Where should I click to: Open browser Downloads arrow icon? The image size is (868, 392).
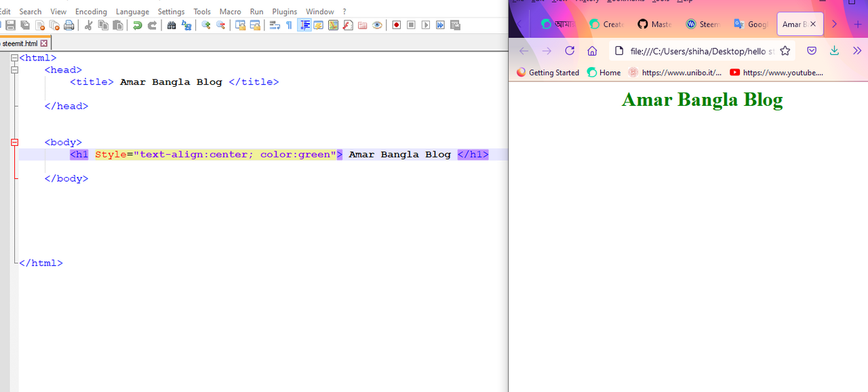coord(835,51)
